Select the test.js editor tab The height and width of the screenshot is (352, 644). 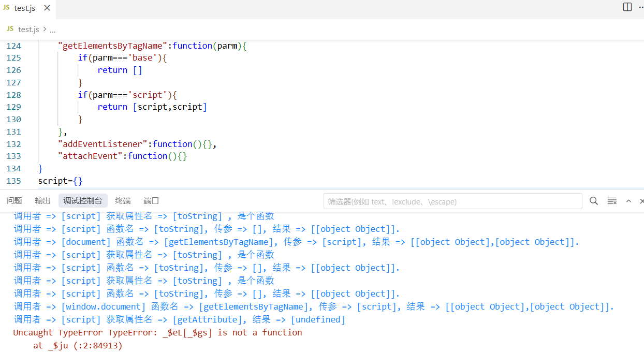click(x=24, y=8)
